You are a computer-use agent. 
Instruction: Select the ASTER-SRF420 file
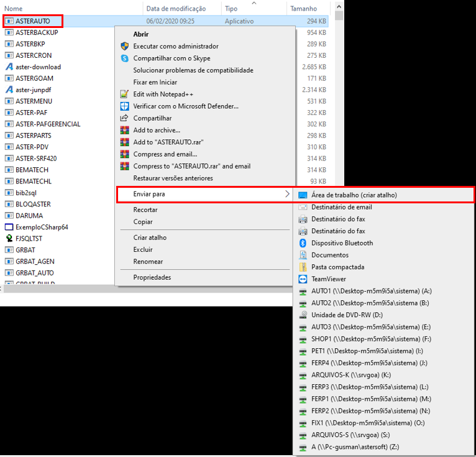coord(36,159)
